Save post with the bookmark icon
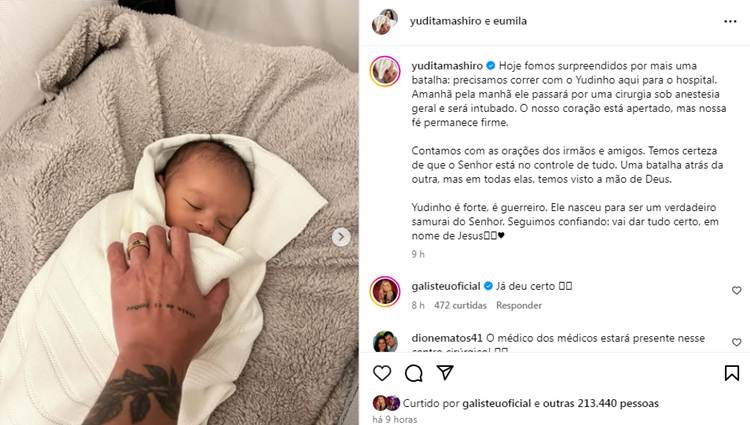The width and height of the screenshot is (750, 425). pyautogui.click(x=732, y=373)
